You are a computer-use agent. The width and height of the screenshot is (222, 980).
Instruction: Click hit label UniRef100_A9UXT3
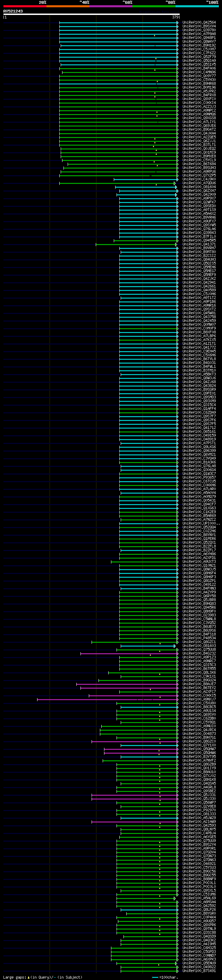coord(199,561)
